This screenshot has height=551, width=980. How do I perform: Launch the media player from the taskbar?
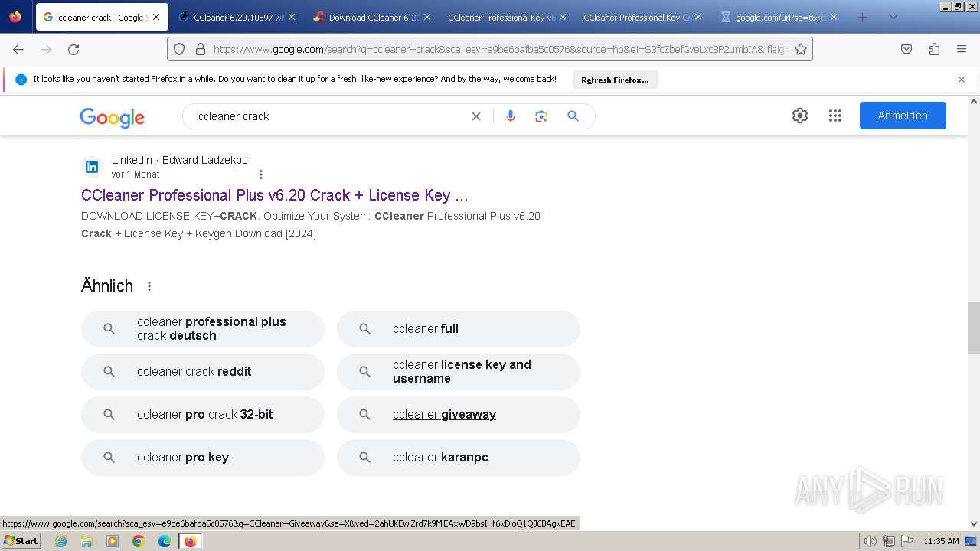[x=113, y=541]
